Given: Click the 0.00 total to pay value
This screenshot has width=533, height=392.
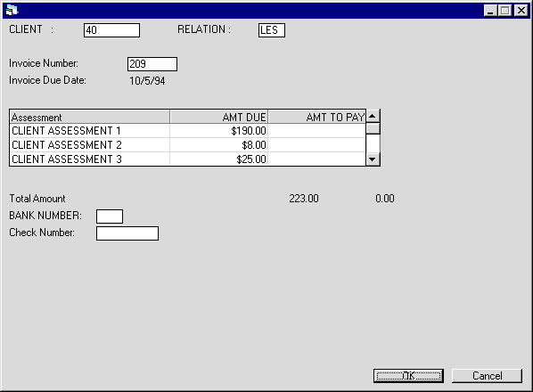Looking at the screenshot, I should coord(385,199).
